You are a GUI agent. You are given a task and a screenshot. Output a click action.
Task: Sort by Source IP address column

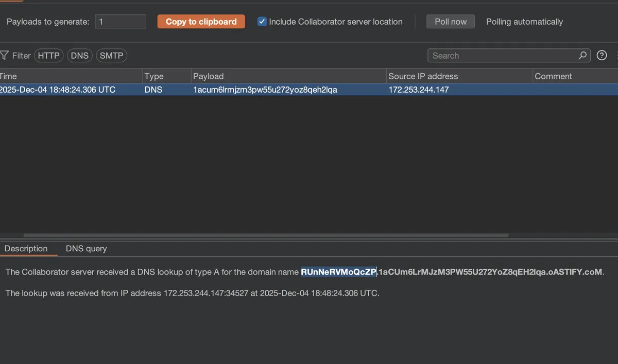click(458, 76)
